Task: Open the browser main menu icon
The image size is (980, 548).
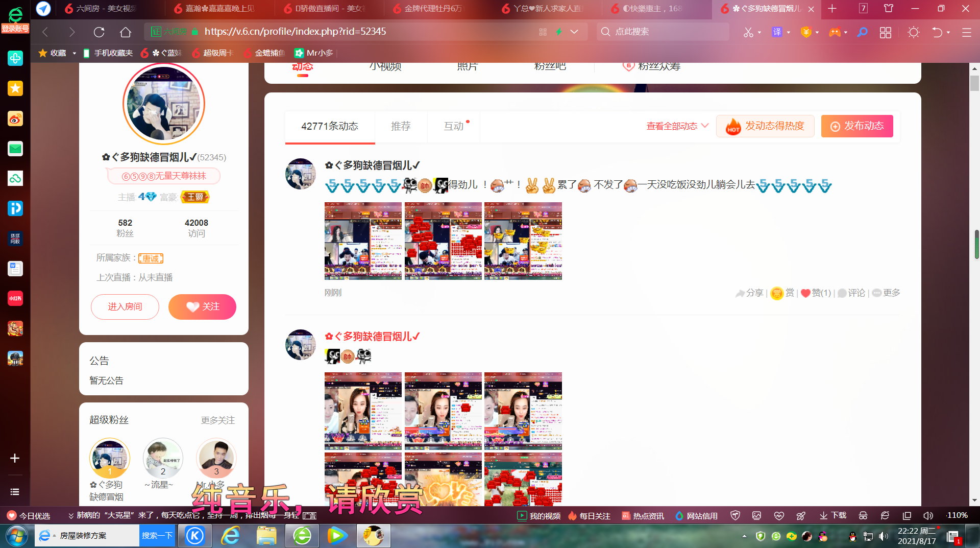Action: click(x=967, y=32)
